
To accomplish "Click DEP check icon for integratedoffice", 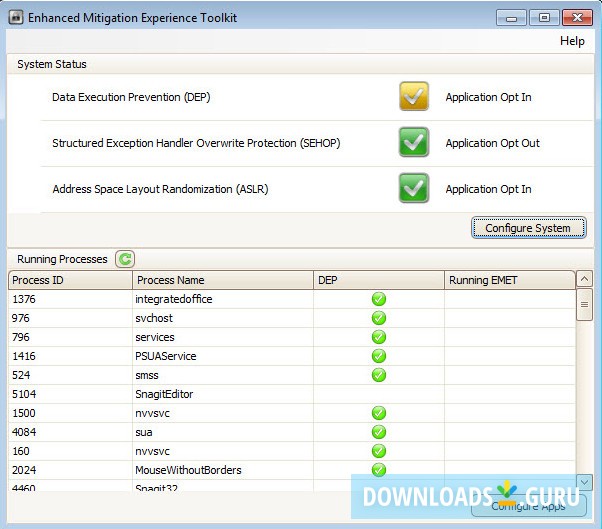I will point(379,299).
